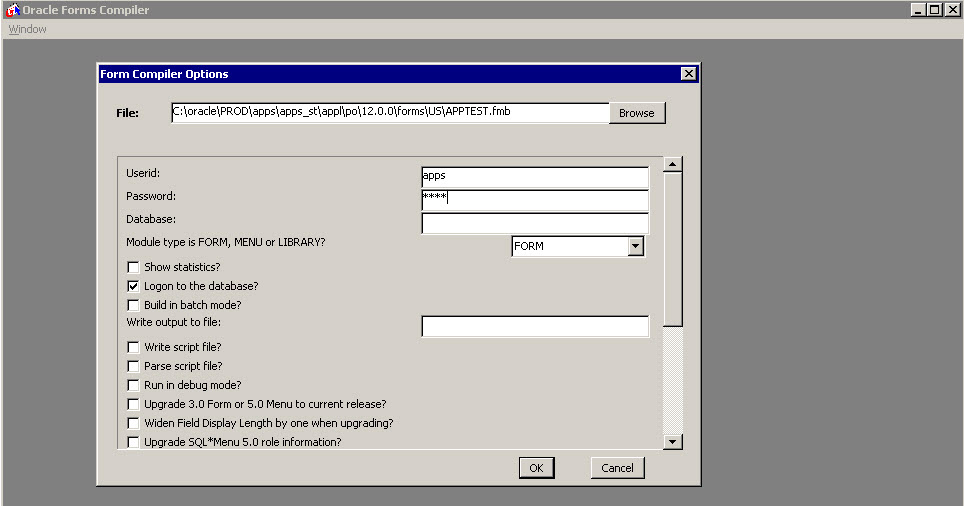Tick Upgrade SQL*Menu 5.0 role information

[133, 442]
